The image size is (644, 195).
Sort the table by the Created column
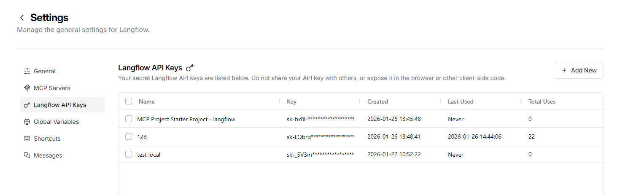[377, 102]
